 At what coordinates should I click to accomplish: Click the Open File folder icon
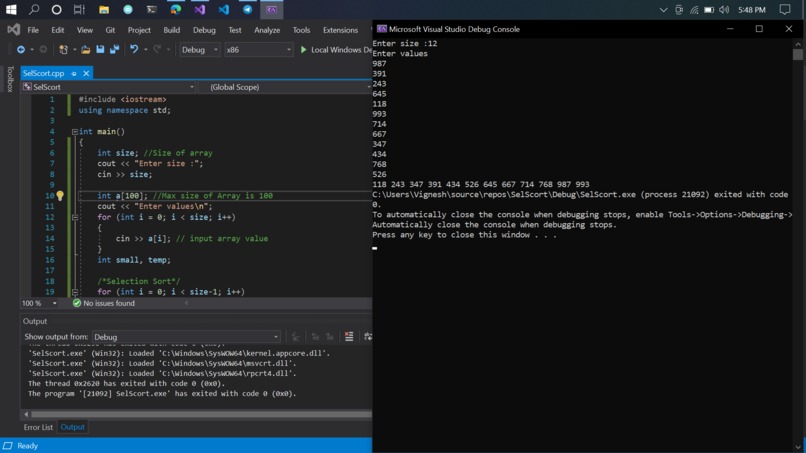click(x=85, y=49)
